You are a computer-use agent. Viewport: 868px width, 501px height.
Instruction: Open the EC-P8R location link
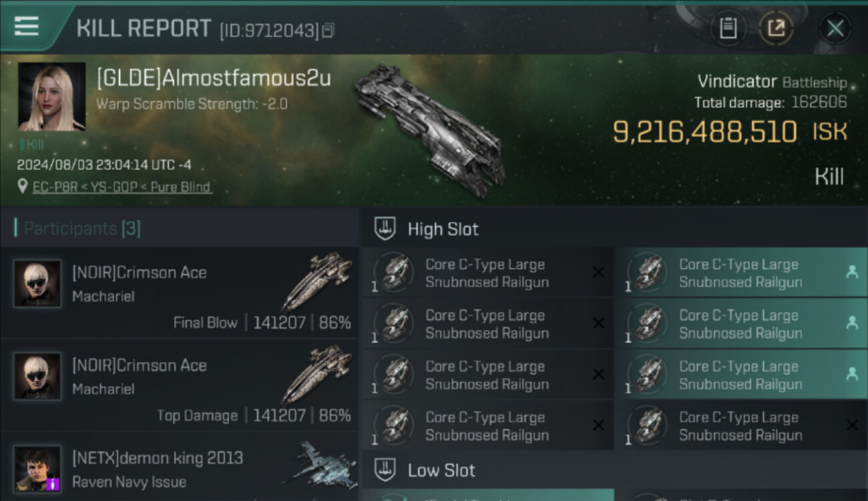122,187
